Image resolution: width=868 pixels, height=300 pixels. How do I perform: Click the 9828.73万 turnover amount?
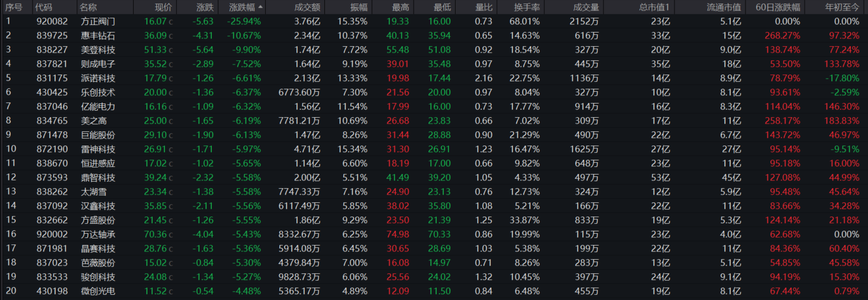click(x=299, y=277)
